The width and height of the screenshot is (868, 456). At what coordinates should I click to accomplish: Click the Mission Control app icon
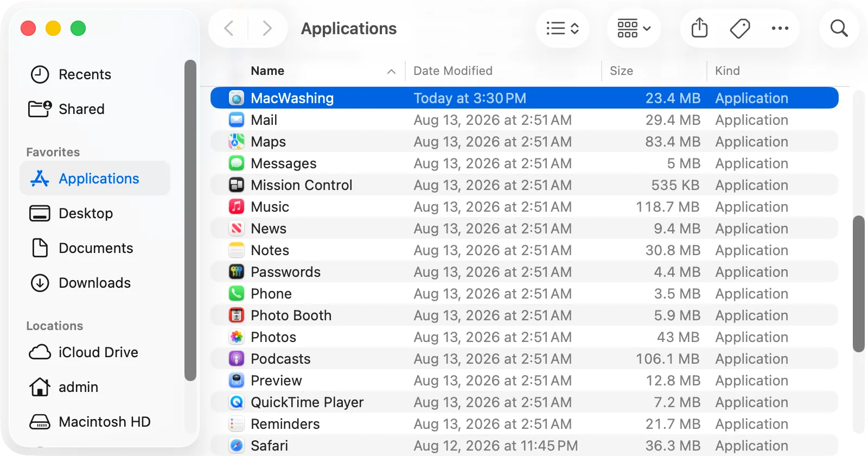point(237,185)
